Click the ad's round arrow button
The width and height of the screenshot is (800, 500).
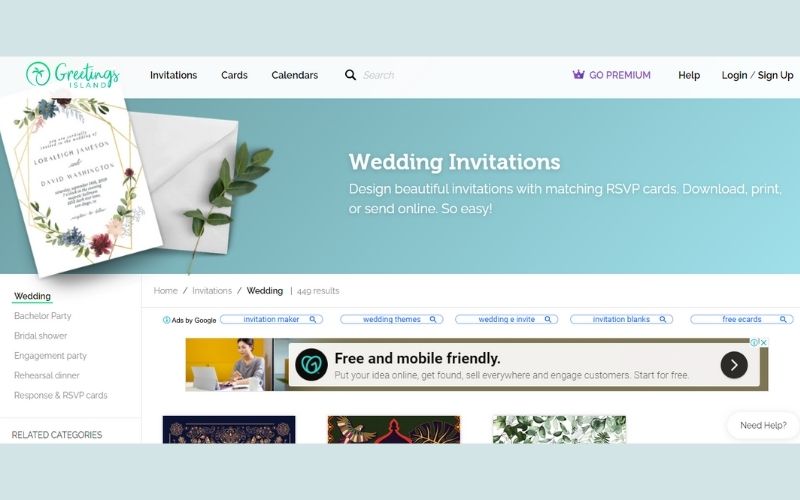[734, 364]
